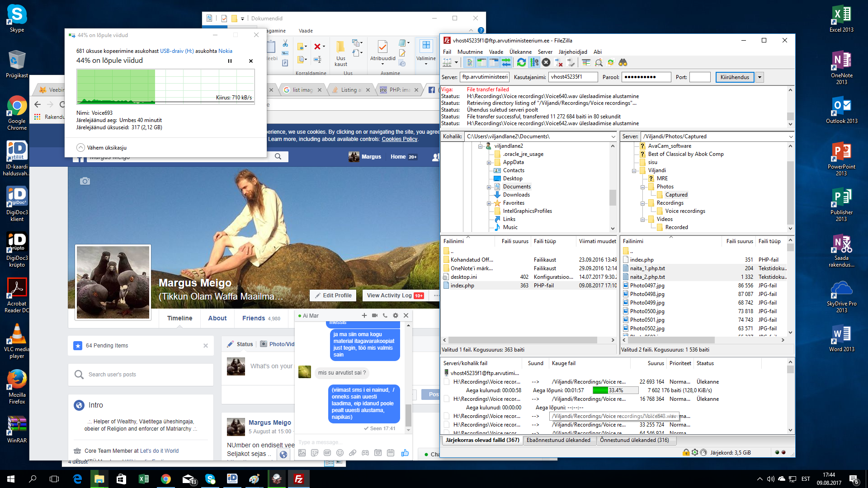Click Edit Profile button on Facebook
Screen dimensions: 868x488
tap(333, 296)
